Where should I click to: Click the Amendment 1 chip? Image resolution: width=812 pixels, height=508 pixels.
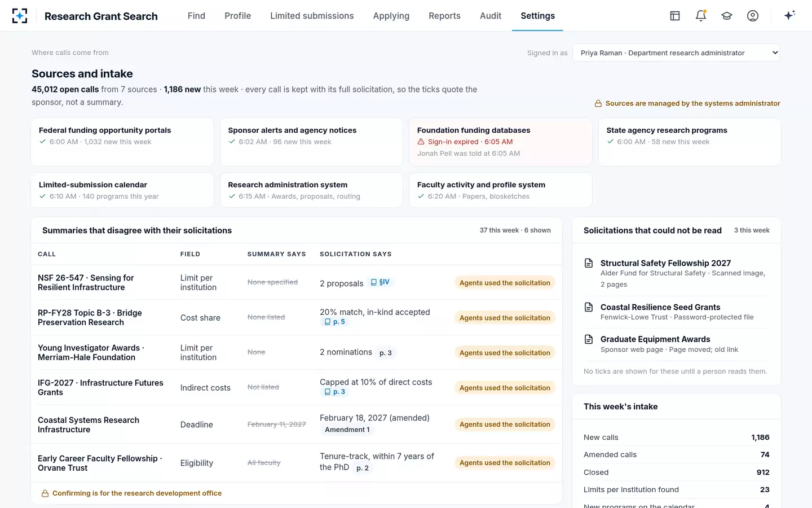pos(347,430)
